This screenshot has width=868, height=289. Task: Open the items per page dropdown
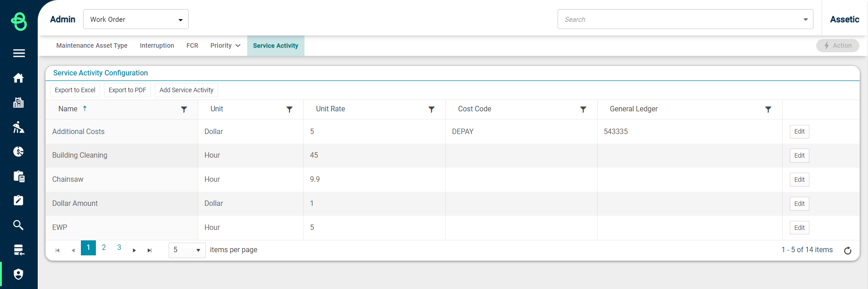(x=187, y=250)
